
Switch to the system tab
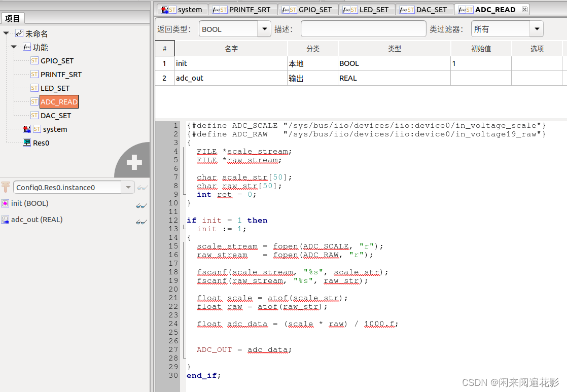[x=190, y=9]
